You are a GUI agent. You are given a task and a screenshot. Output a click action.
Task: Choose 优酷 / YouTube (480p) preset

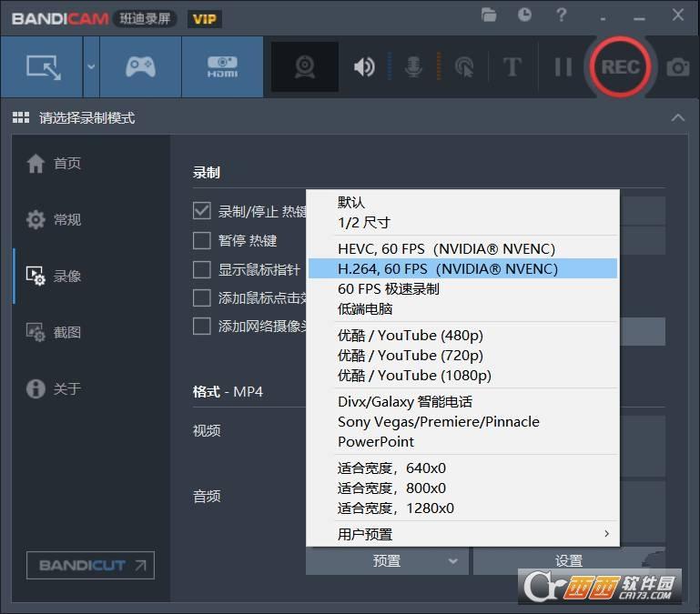[462, 335]
